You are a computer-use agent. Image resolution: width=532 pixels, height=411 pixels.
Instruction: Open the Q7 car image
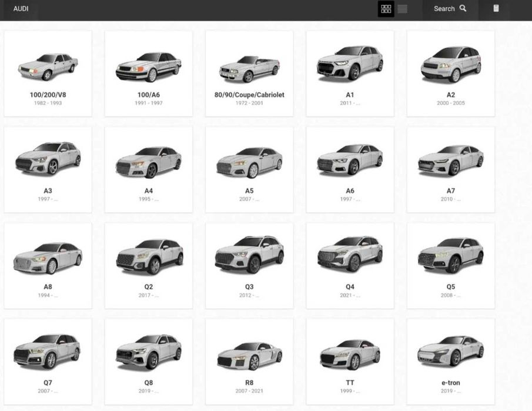47,351
